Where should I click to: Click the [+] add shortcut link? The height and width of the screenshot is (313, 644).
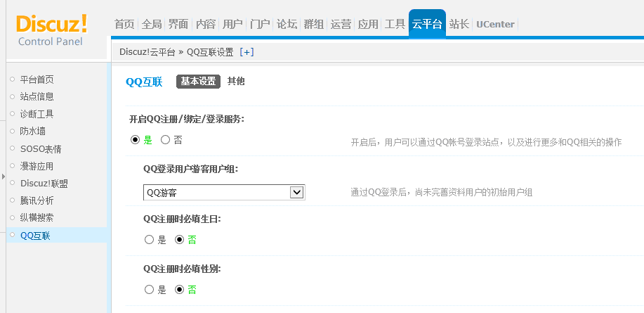(x=247, y=52)
